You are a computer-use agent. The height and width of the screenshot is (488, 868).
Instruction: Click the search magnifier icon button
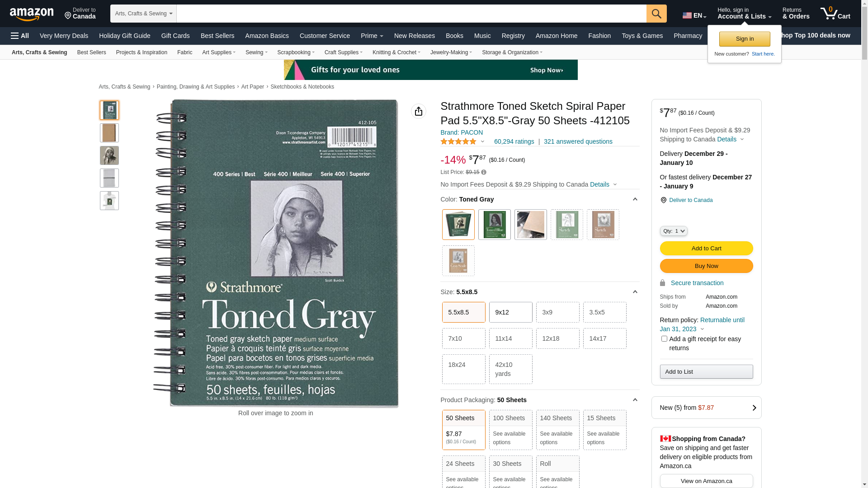coord(656,14)
